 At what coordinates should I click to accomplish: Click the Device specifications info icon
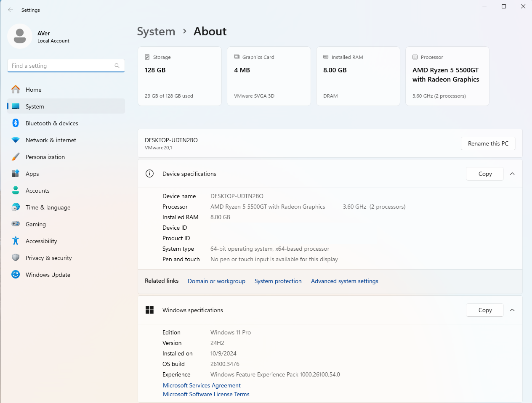(149, 173)
